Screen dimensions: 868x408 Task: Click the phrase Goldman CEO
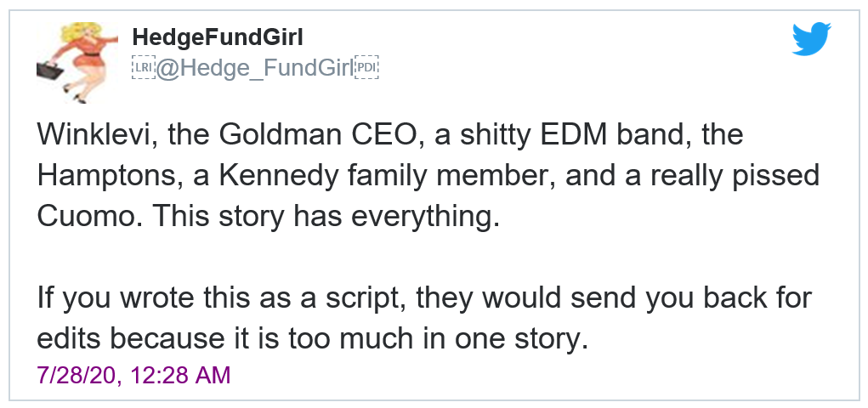[317, 134]
